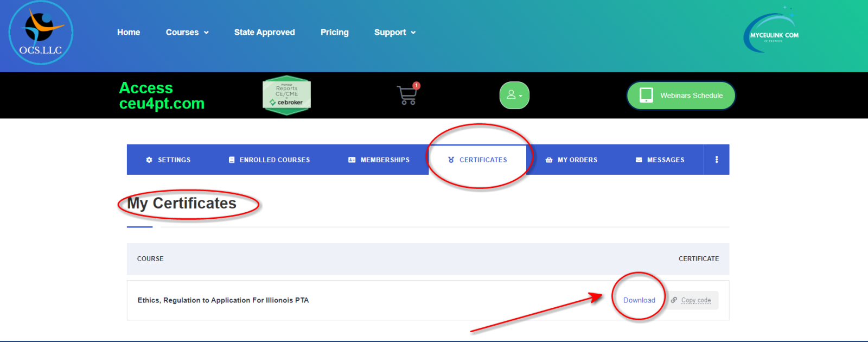Click the CE Broker reports badge
Screen dimensions: 868x342
coord(286,96)
